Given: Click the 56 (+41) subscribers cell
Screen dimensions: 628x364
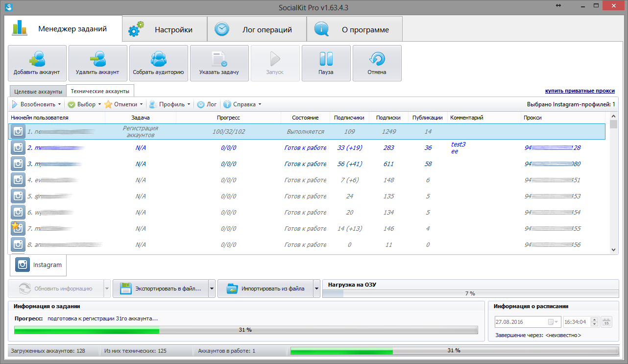Looking at the screenshot, I should coord(349,164).
